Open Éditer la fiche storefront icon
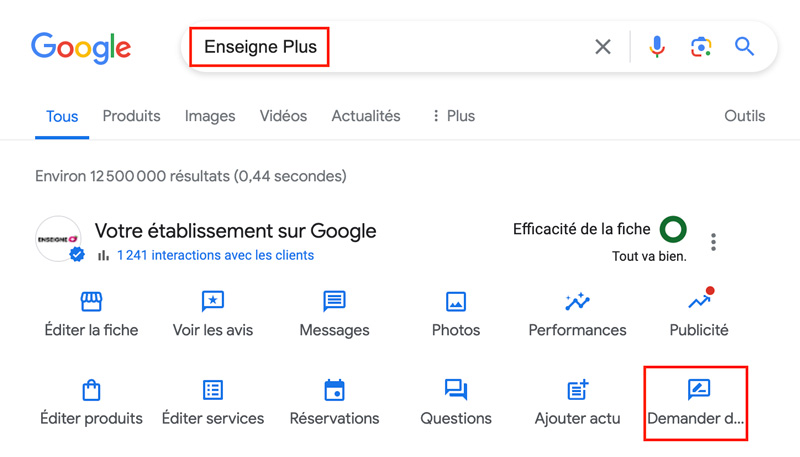Image resolution: width=800 pixels, height=457 pixels. (91, 301)
